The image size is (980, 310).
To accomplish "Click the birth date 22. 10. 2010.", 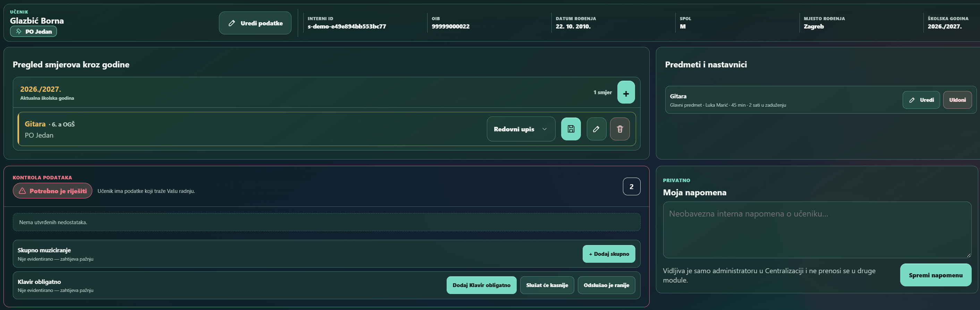I will [x=573, y=26].
